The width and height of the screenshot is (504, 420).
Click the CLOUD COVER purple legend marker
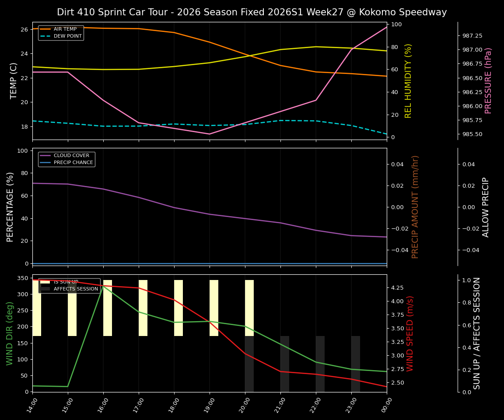coord(46,155)
